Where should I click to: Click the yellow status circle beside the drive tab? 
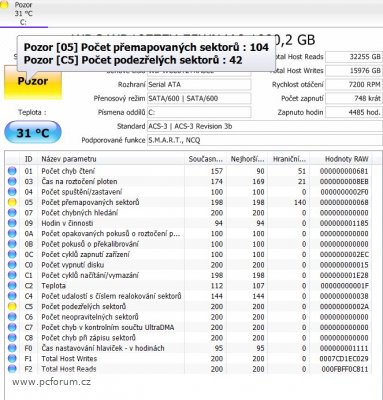[4, 5]
